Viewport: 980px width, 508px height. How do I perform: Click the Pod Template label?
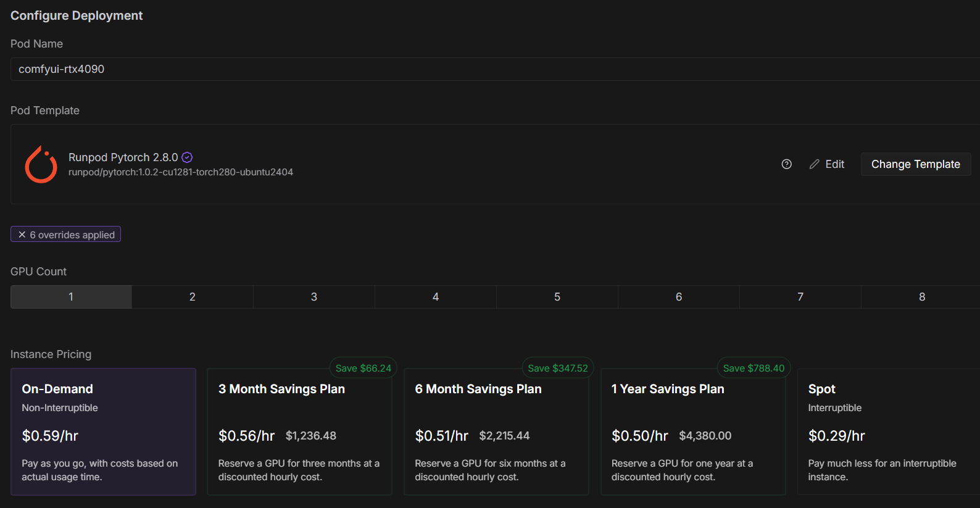45,110
